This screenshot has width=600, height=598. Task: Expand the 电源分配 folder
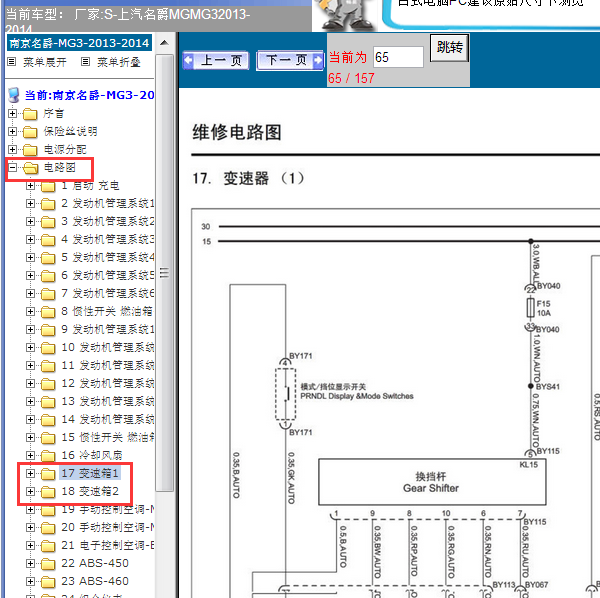point(12,150)
